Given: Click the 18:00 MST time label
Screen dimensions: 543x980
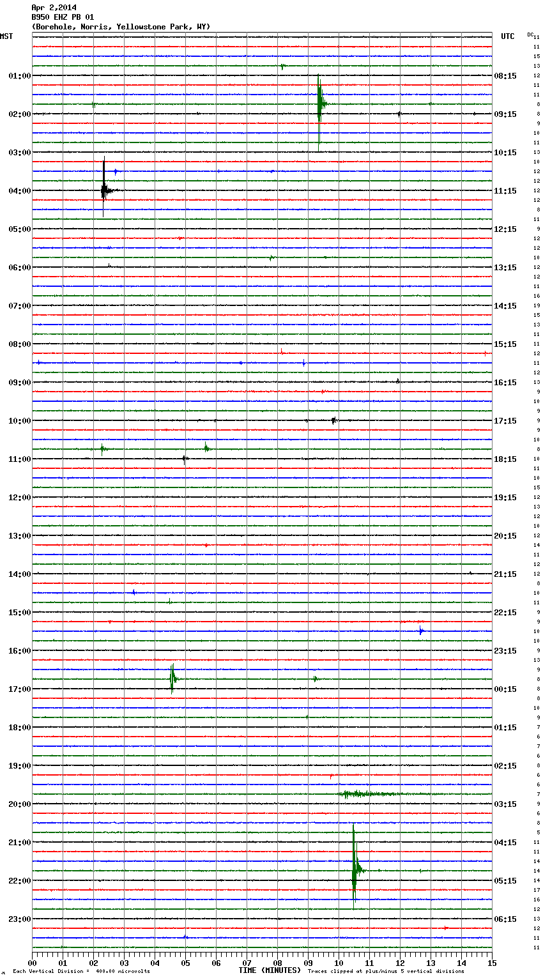Looking at the screenshot, I should (x=20, y=728).
